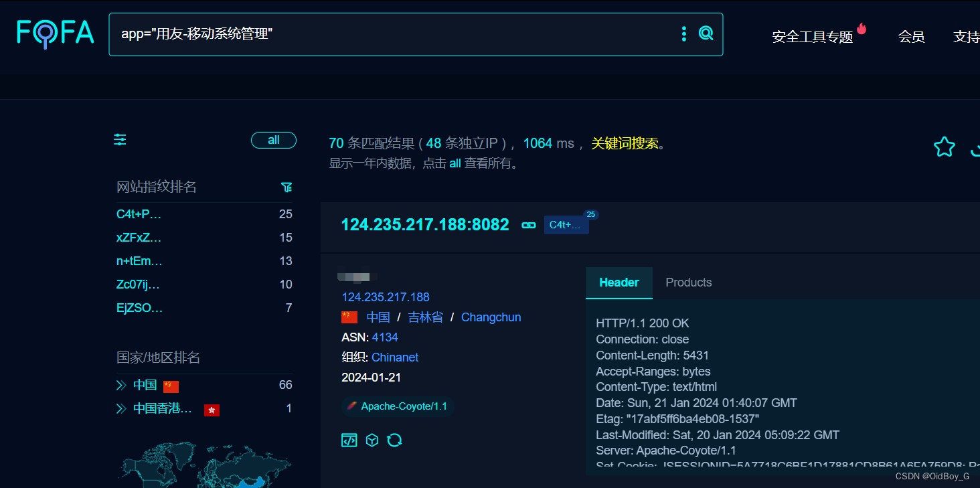Click the FOFA search magnifier icon
Screen dimensions: 980x488
point(706,33)
